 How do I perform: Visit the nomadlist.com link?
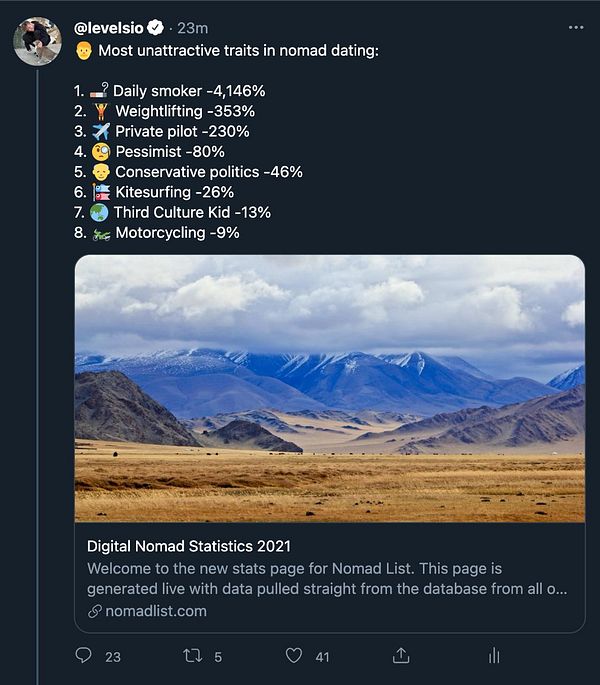pyautogui.click(x=155, y=611)
